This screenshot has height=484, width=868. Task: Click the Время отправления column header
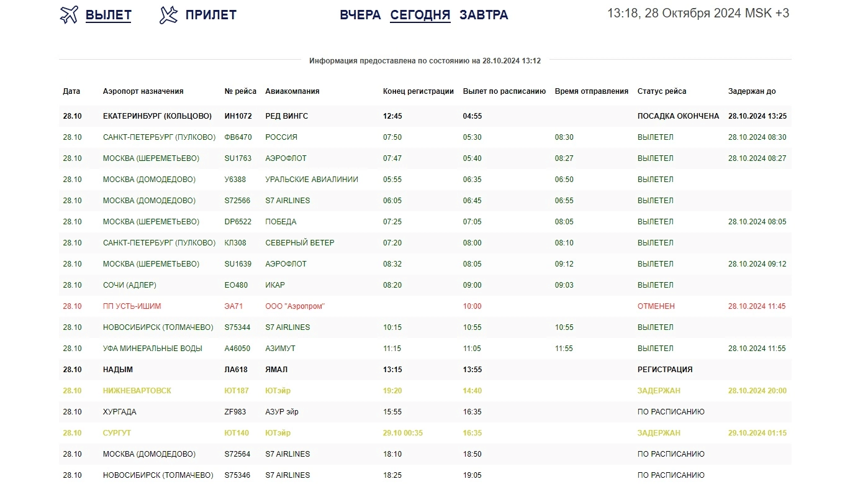[592, 91]
